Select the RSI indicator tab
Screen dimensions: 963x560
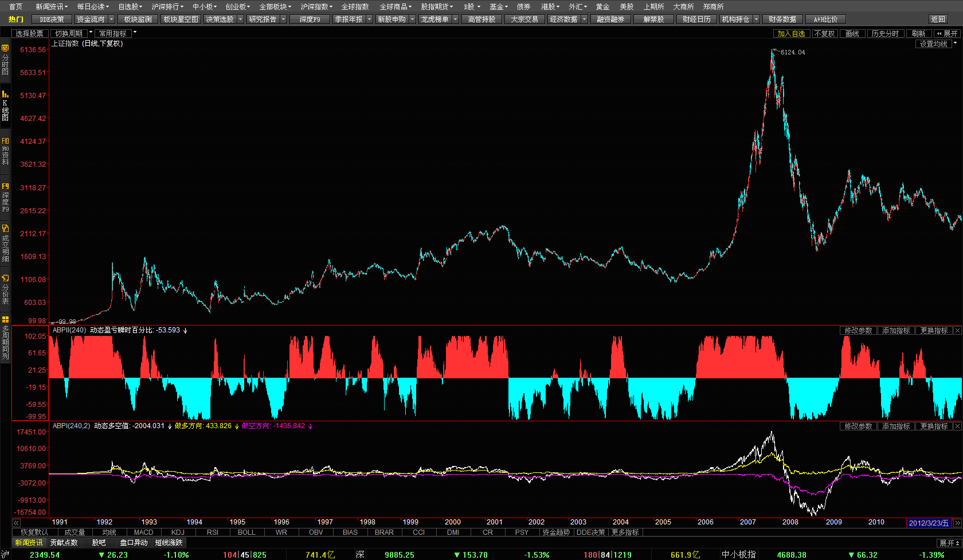click(x=212, y=532)
